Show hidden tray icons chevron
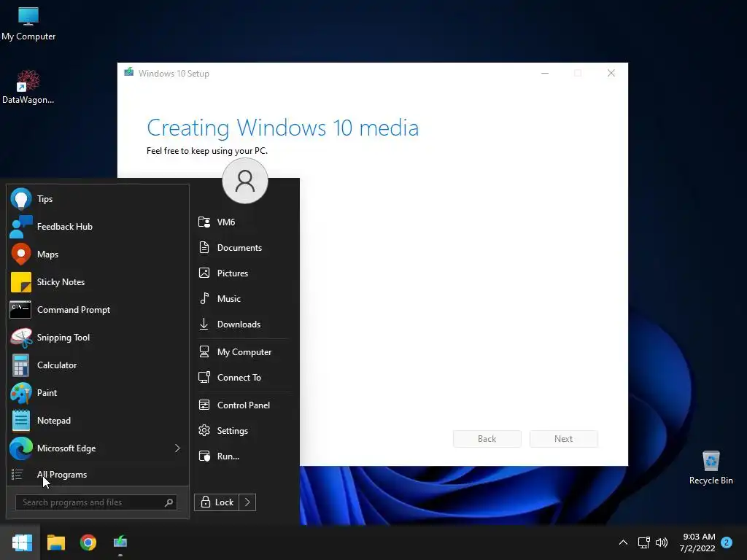Image resolution: width=747 pixels, height=560 pixels. (623, 542)
